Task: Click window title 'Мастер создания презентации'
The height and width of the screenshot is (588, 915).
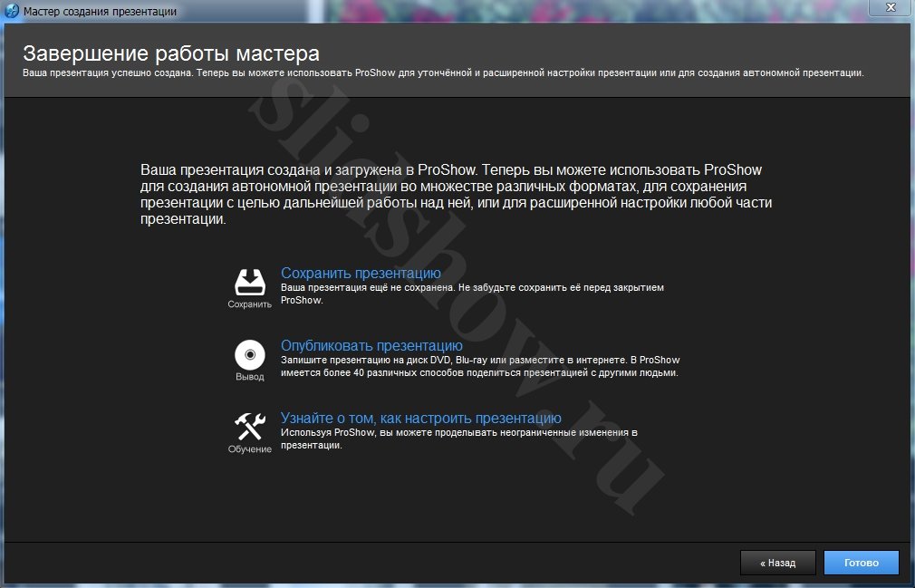Action: pyautogui.click(x=100, y=11)
